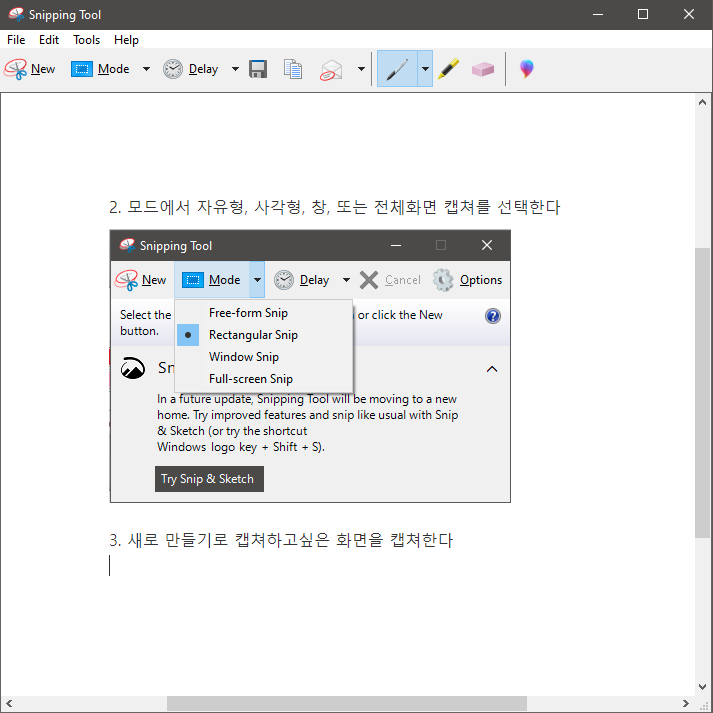Minimize the main Snipping Tool window
Screen dimensions: 713x713
pos(598,15)
